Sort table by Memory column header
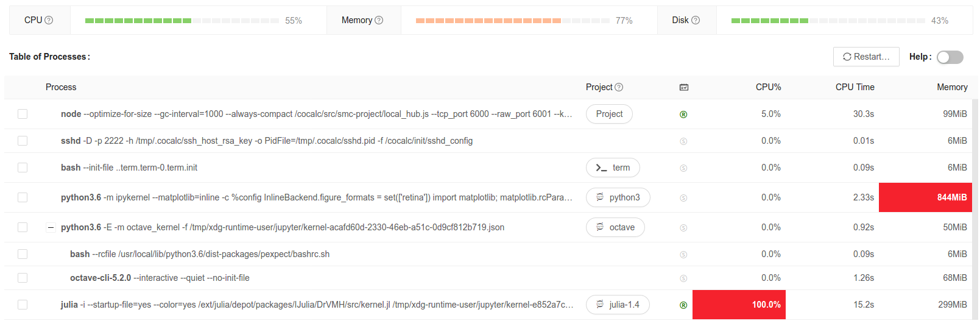 [x=951, y=87]
